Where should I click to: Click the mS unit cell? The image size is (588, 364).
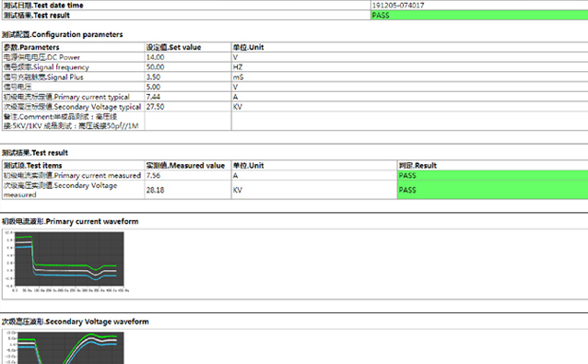(x=238, y=76)
